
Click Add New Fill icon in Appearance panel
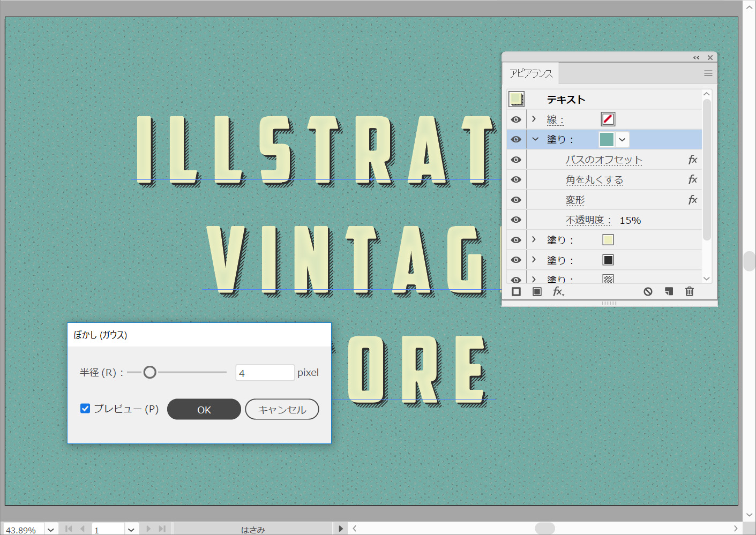pos(537,292)
